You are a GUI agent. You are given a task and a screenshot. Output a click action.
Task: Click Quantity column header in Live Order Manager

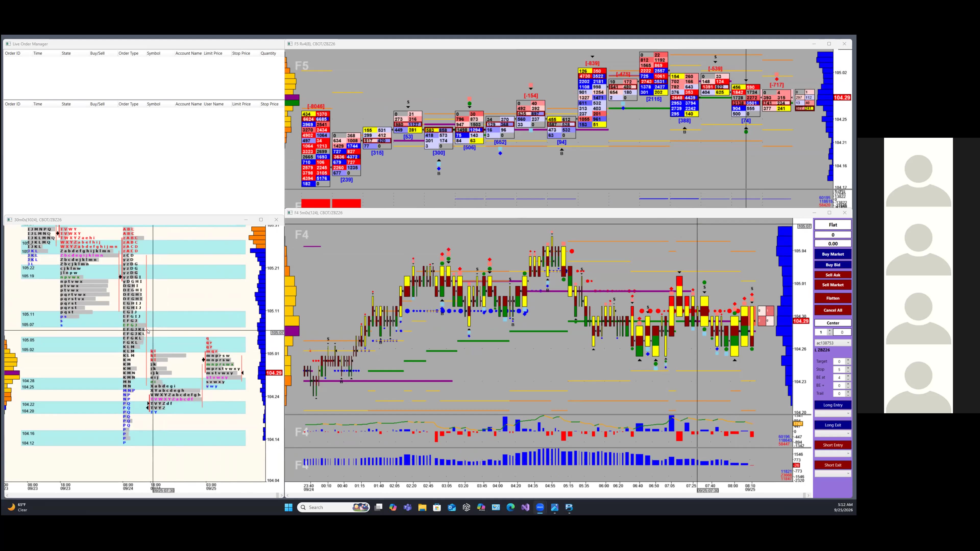268,53
